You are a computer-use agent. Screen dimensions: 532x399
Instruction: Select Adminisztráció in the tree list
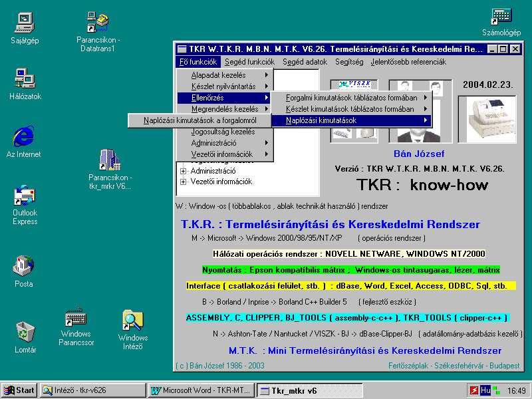[213, 171]
